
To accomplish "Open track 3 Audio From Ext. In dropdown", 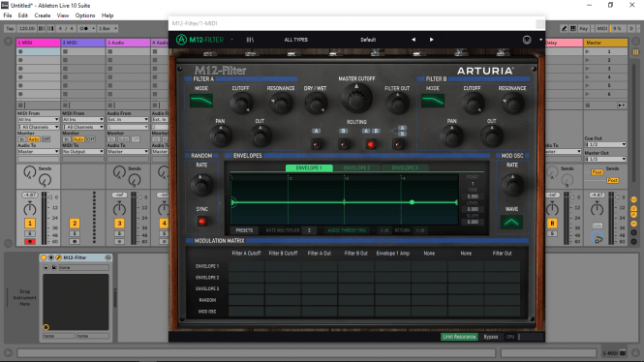I will point(127,119).
